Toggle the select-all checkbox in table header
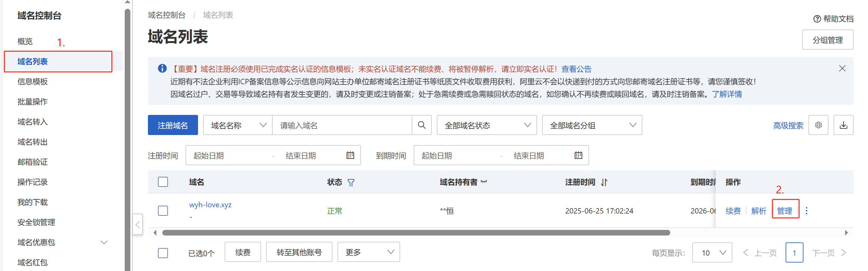 [x=163, y=182]
